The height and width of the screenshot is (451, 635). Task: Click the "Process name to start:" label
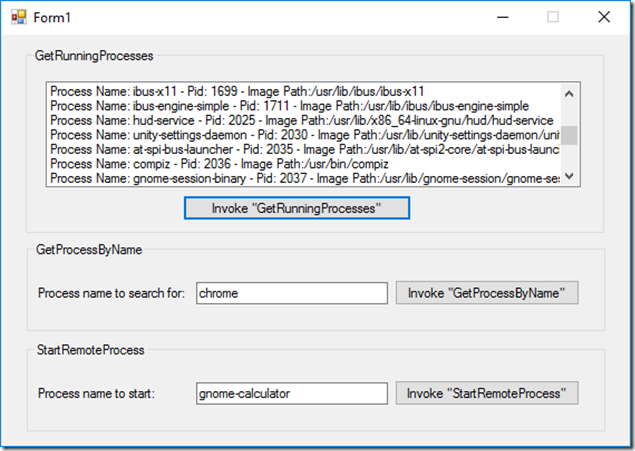[96, 394]
